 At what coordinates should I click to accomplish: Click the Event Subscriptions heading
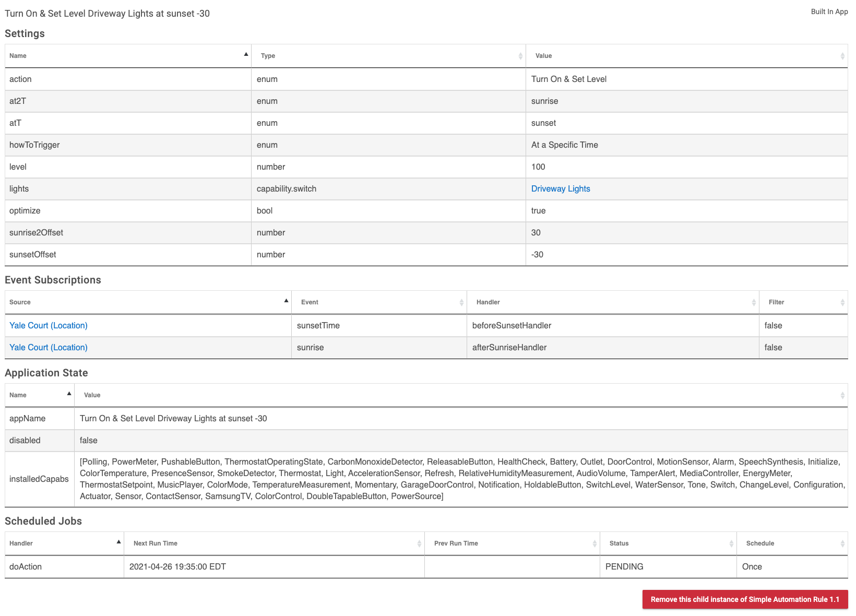53,280
